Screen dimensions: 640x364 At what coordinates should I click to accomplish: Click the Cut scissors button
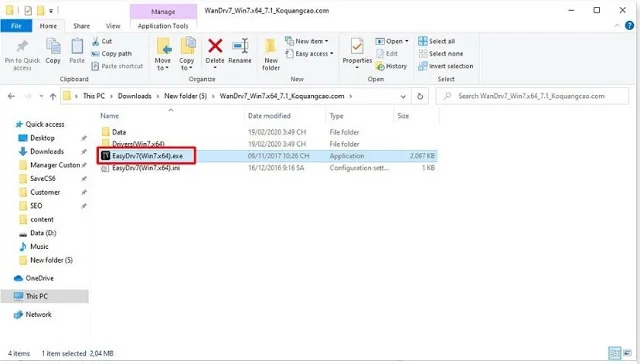click(x=102, y=41)
